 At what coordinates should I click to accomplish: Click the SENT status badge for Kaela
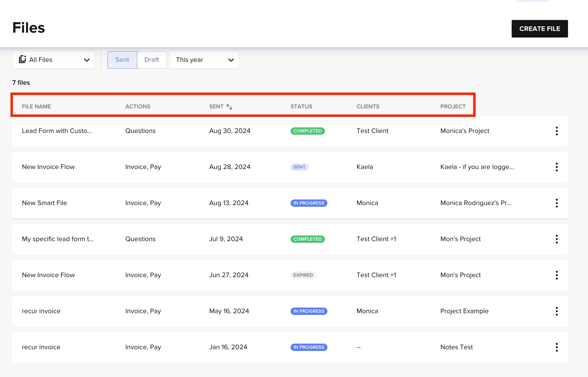click(299, 167)
